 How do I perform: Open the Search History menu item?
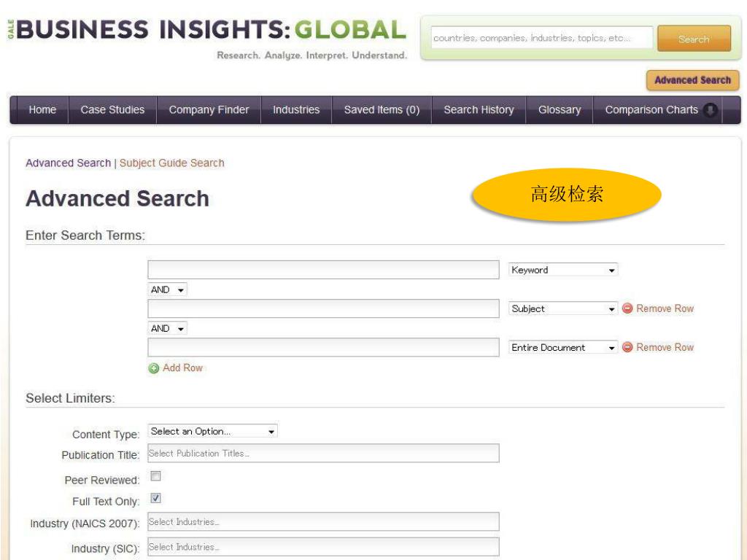pyautogui.click(x=479, y=110)
